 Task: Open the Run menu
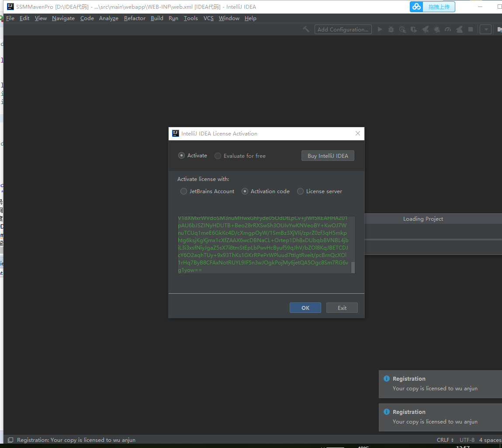[x=173, y=18]
